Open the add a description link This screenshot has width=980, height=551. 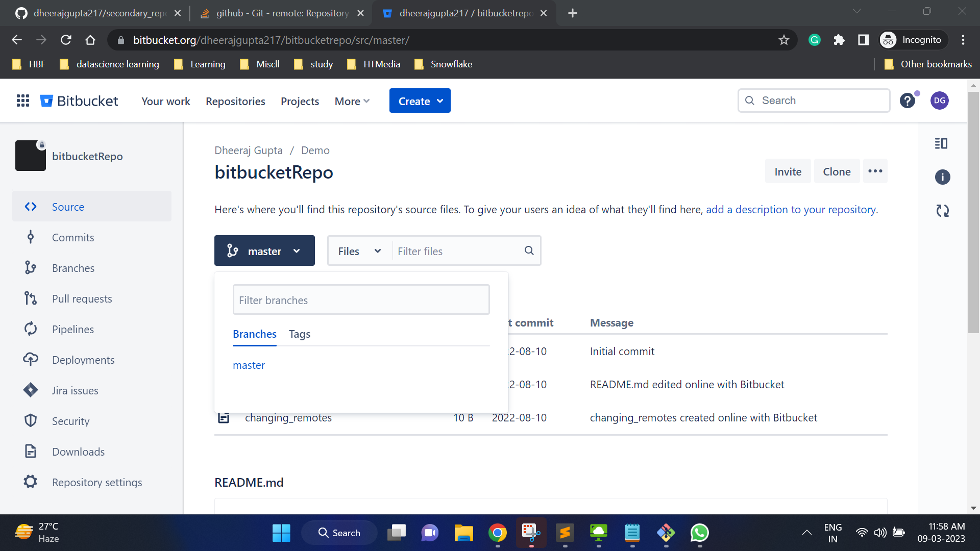coord(791,209)
